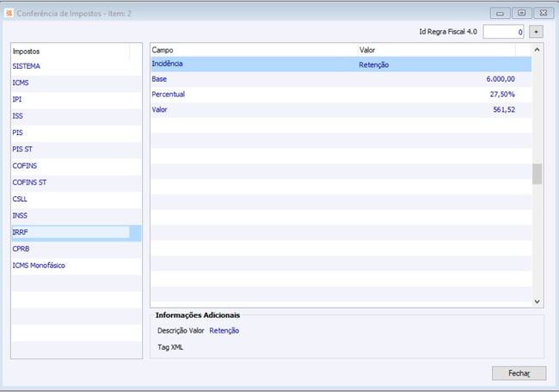559x392 pixels.
Task: Click the Tag XML label
Action: [x=170, y=347]
